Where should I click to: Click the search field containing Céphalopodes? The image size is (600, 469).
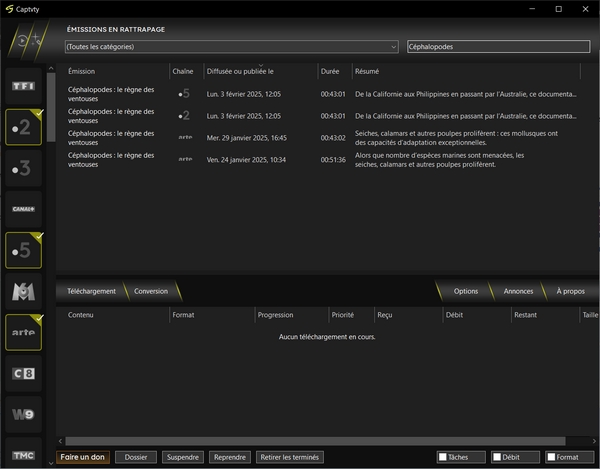pos(500,47)
